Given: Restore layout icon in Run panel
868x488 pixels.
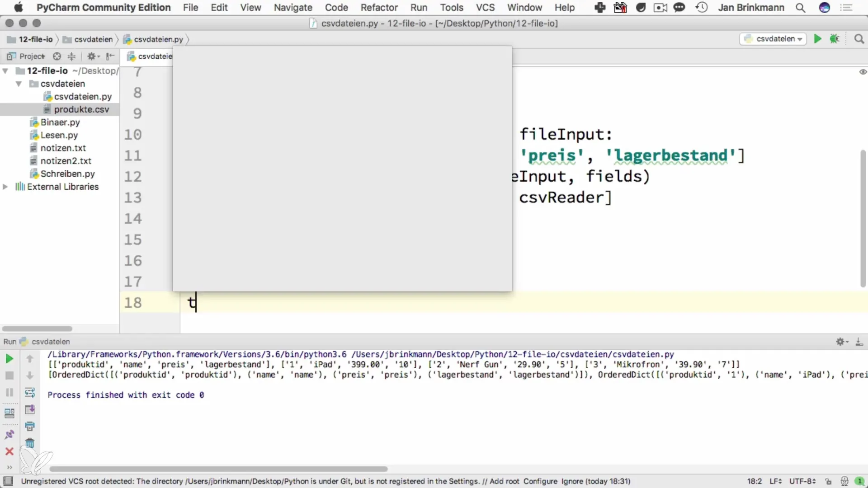Looking at the screenshot, I should (9, 413).
